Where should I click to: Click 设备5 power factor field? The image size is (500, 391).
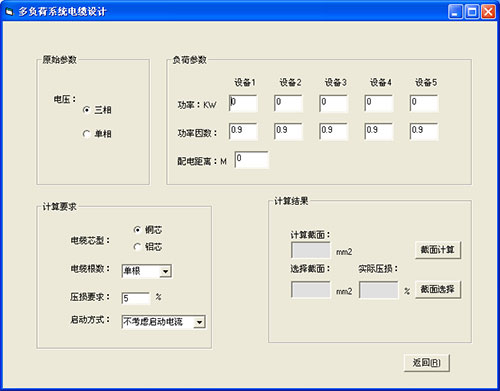coord(424,131)
